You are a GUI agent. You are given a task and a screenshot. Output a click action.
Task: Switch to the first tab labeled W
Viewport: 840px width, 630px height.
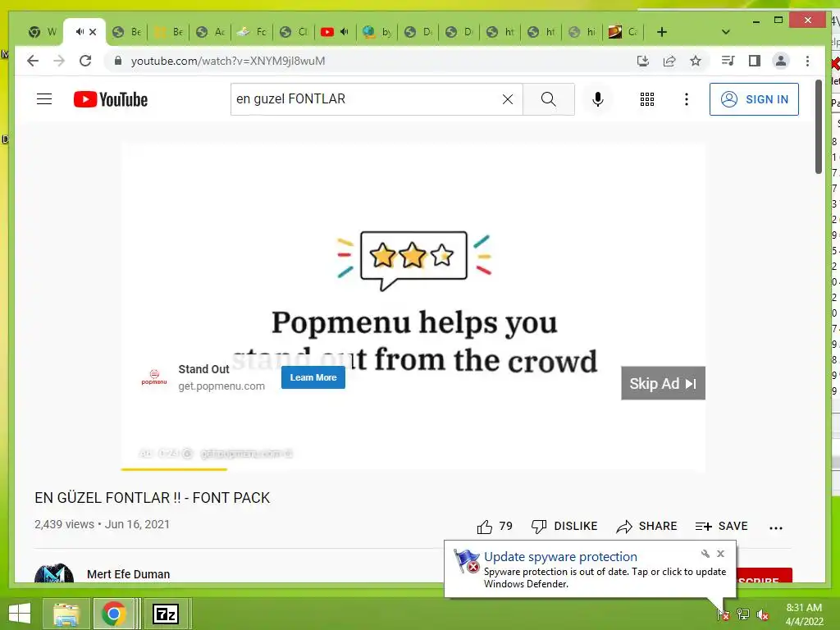[x=43, y=32]
